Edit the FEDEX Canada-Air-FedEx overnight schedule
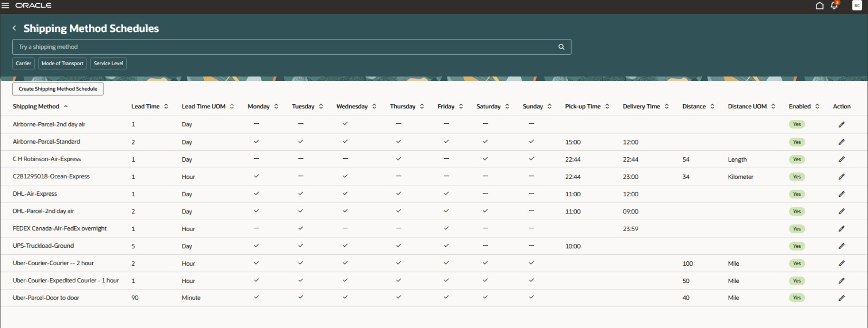The height and width of the screenshot is (328, 868). click(x=841, y=229)
